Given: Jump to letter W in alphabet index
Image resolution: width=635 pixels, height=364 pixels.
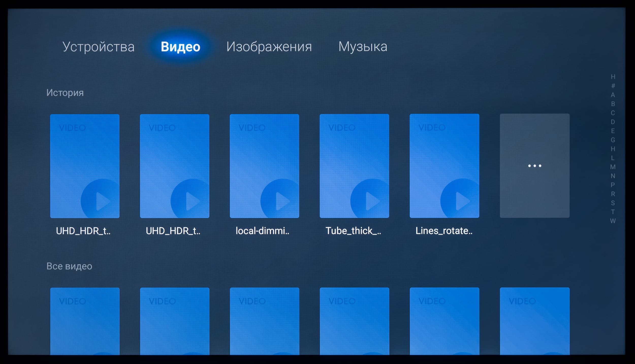Looking at the screenshot, I should pos(613,221).
